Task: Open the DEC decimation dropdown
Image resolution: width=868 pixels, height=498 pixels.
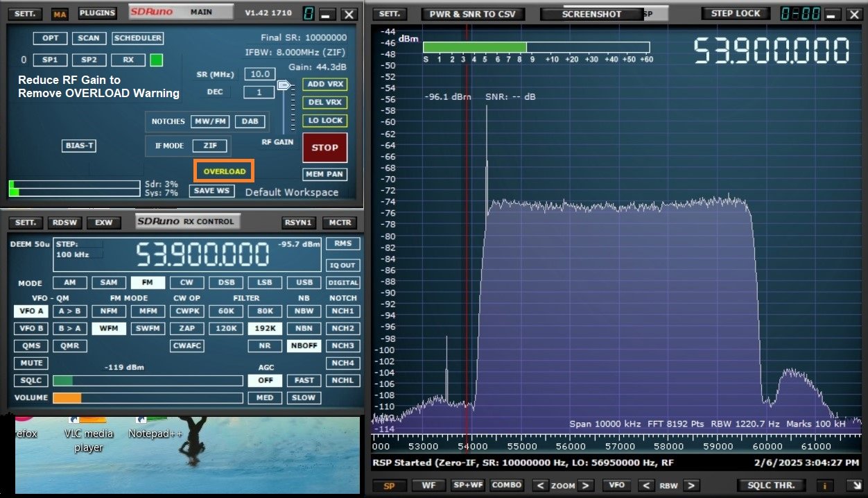Action: (260, 92)
